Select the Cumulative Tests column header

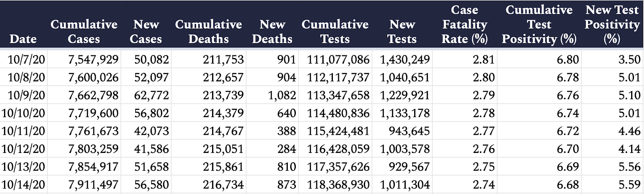335,31
